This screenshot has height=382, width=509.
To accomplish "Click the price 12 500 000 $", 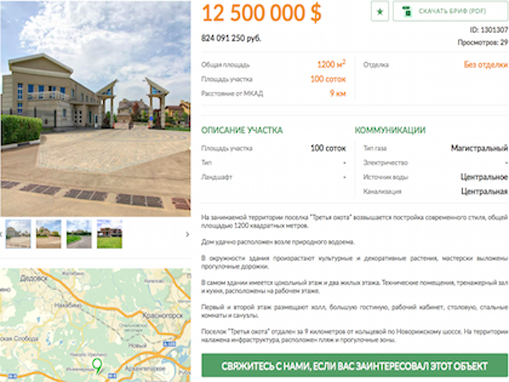I will pos(262,13).
